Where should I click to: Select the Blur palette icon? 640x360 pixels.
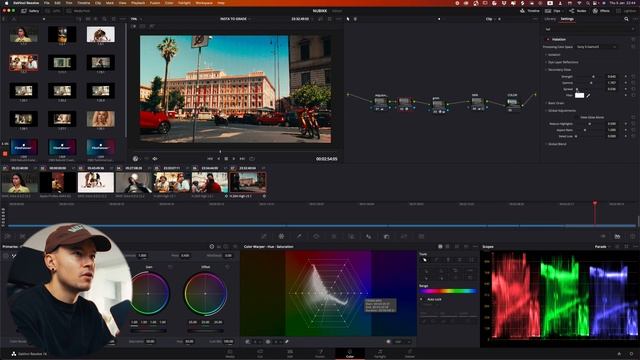click(369, 236)
